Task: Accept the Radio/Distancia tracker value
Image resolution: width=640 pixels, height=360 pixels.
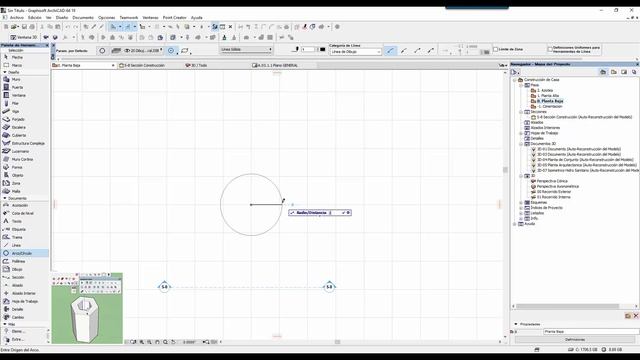Action: (x=344, y=213)
